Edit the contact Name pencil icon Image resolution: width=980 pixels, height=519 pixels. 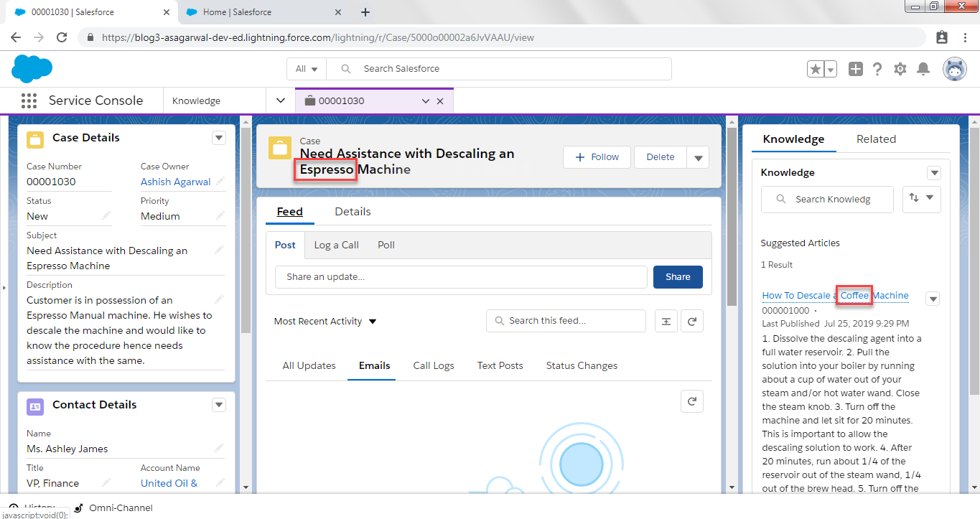(220, 448)
